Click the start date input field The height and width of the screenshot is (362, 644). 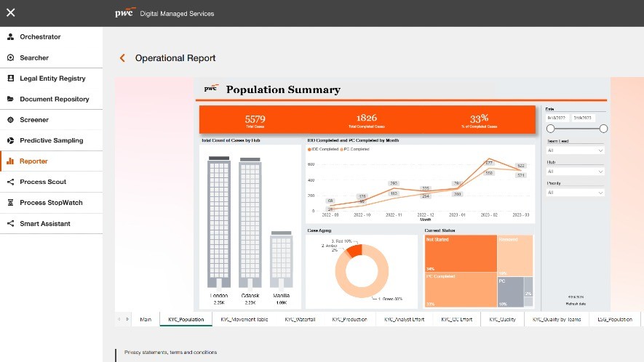[x=557, y=118]
